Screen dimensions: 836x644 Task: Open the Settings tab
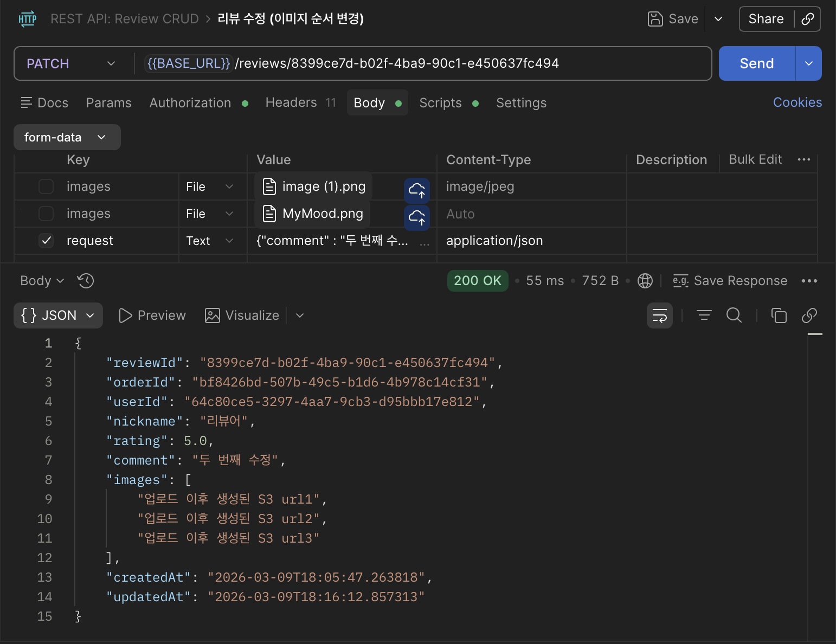point(522,103)
